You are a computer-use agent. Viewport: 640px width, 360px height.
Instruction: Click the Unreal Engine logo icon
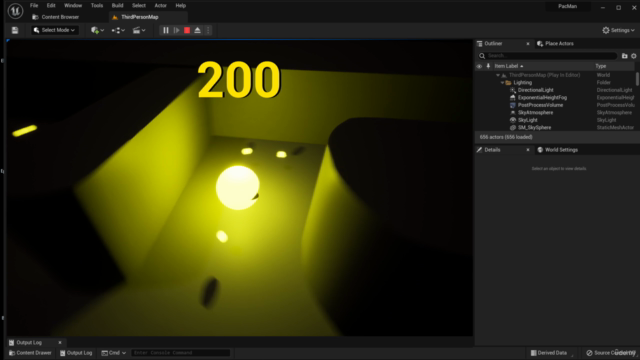15,11
